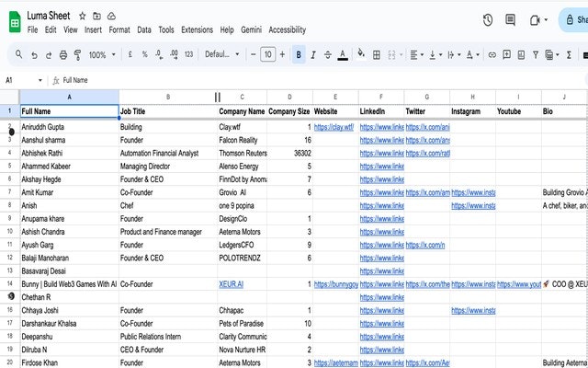
Task: Open the Edit menu
Action: (x=51, y=29)
